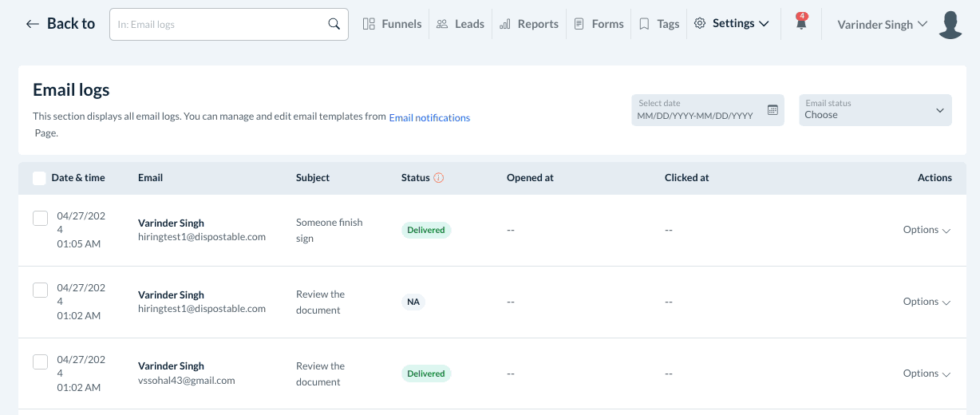This screenshot has height=415, width=980.
Task: Click the user profile avatar
Action: pyautogui.click(x=950, y=25)
